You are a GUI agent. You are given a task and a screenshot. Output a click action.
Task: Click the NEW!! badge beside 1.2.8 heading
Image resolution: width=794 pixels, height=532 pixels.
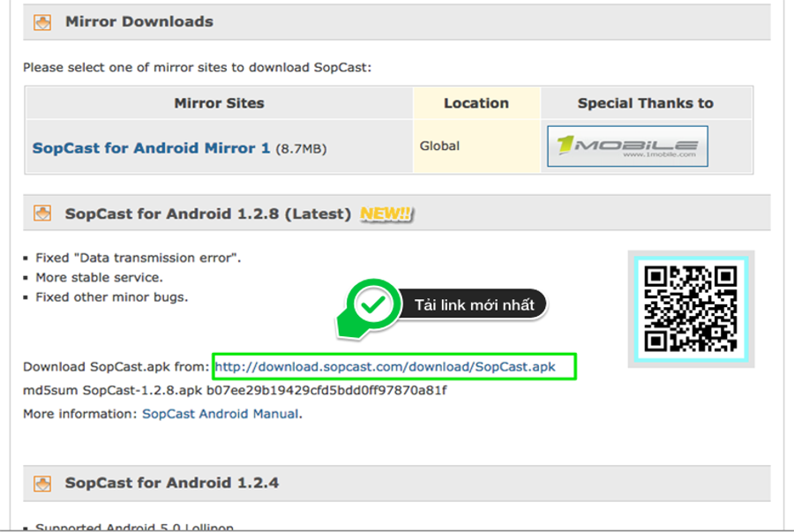[x=386, y=214]
